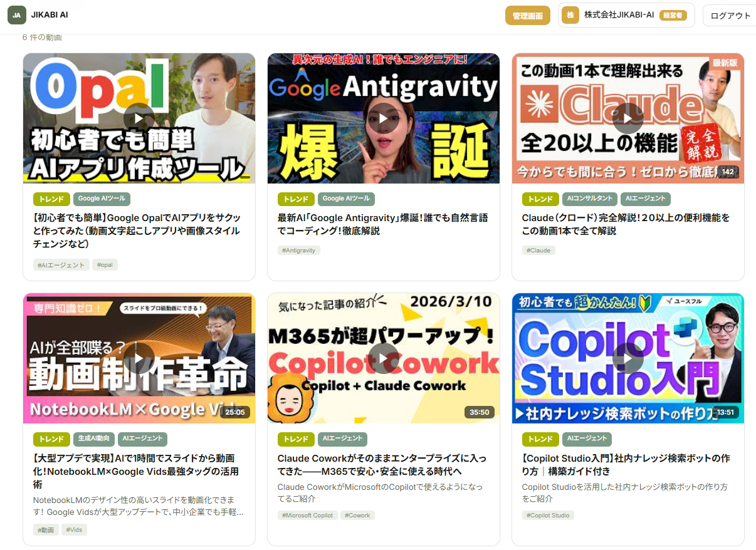Click the #Copilot Studio hashtag
Viewport: 756px width, 550px height.
(548, 515)
